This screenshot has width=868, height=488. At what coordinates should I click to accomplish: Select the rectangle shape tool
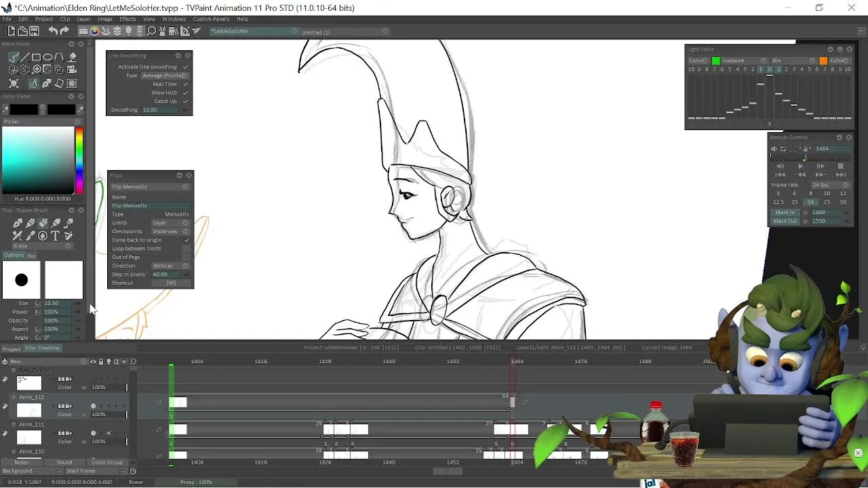click(x=36, y=57)
